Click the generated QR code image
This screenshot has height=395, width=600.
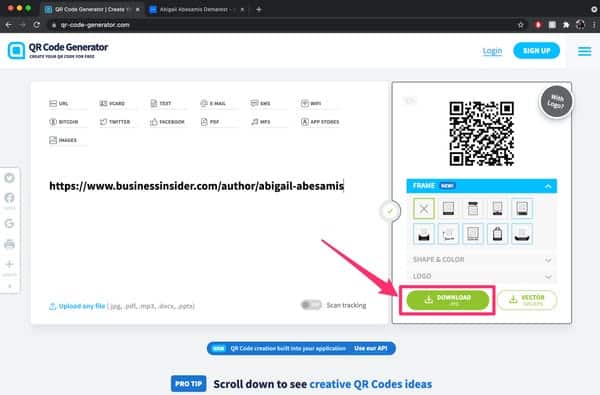click(481, 133)
